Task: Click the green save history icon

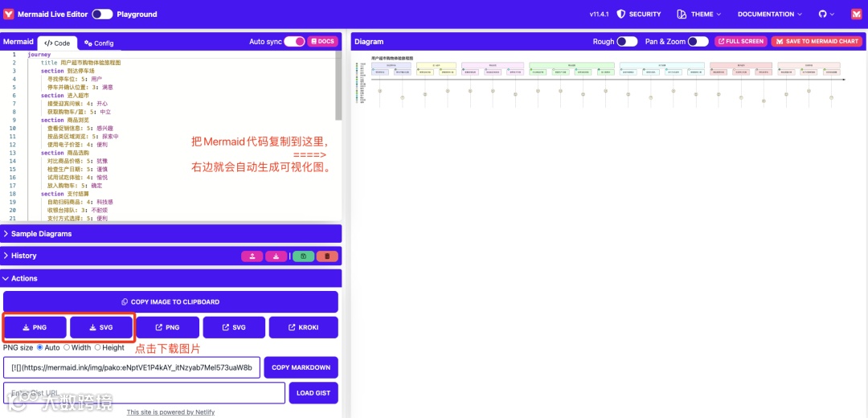Action: click(303, 256)
